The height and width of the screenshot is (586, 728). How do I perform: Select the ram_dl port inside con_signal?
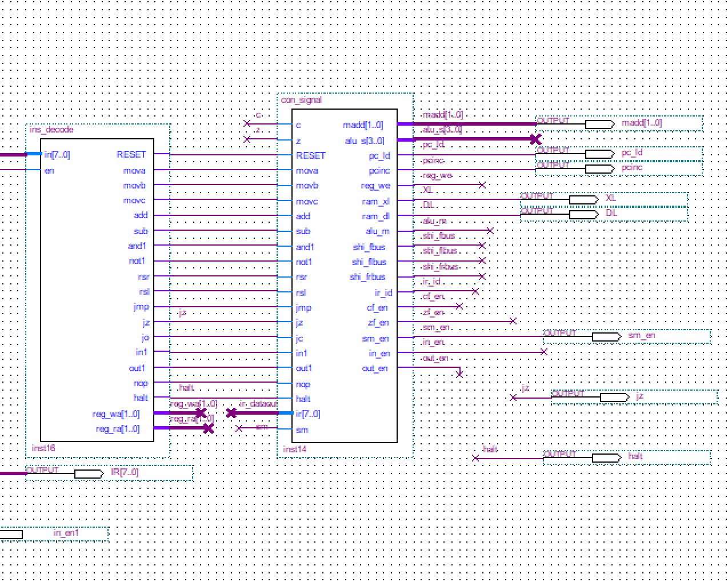(376, 216)
